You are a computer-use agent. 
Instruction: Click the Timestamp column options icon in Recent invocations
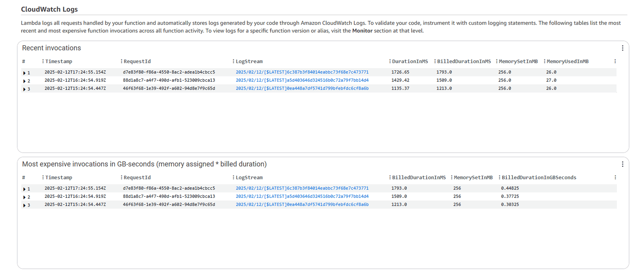pyautogui.click(x=43, y=61)
